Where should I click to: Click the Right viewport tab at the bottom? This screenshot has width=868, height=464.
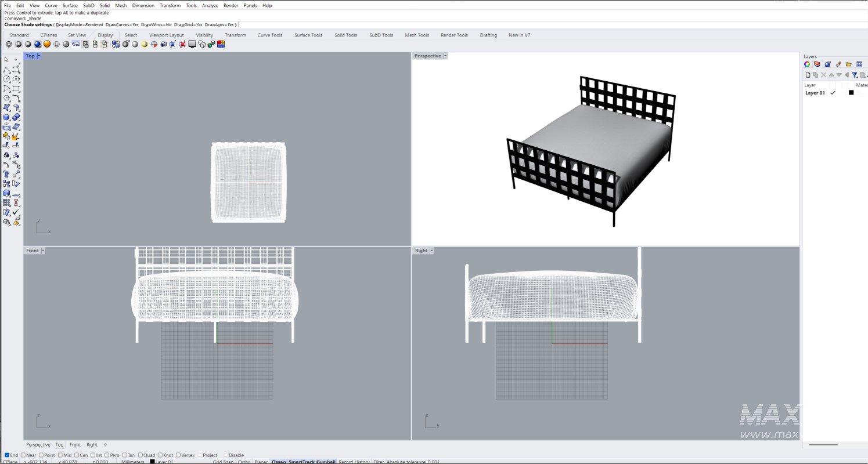point(92,444)
